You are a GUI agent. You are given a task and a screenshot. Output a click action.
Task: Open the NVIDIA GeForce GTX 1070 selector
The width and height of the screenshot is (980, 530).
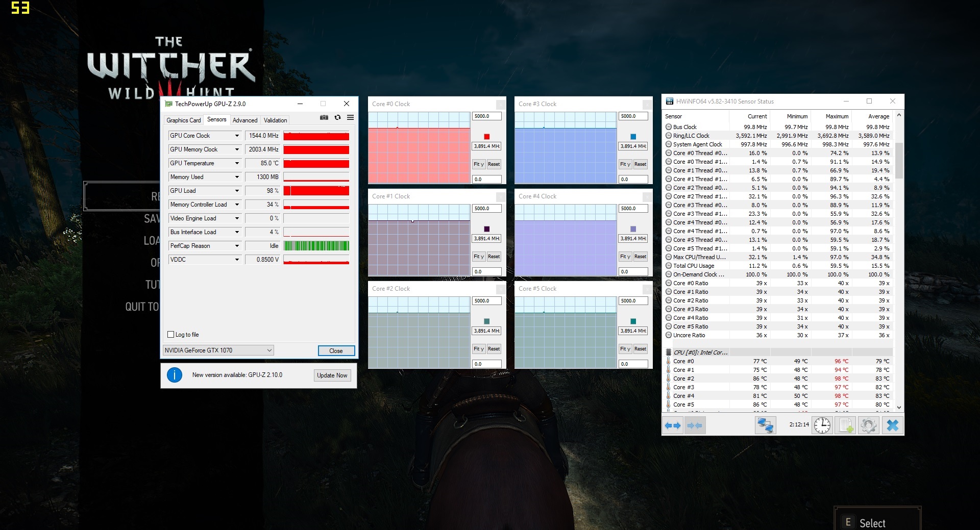click(x=218, y=350)
